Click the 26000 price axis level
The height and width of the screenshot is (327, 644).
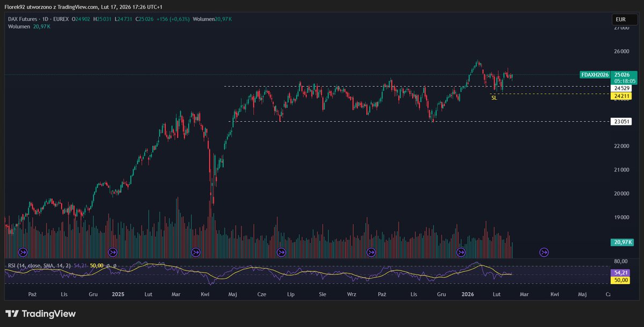[621, 51]
